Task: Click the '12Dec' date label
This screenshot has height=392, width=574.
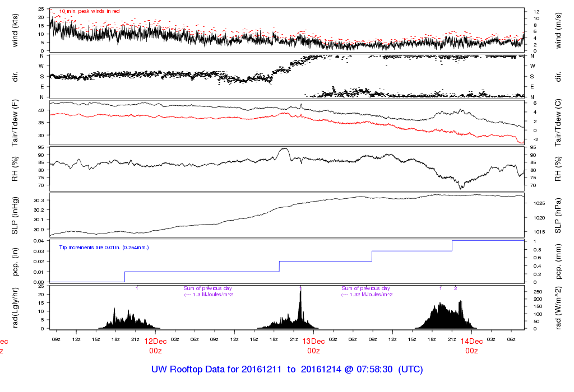Action: click(x=155, y=341)
